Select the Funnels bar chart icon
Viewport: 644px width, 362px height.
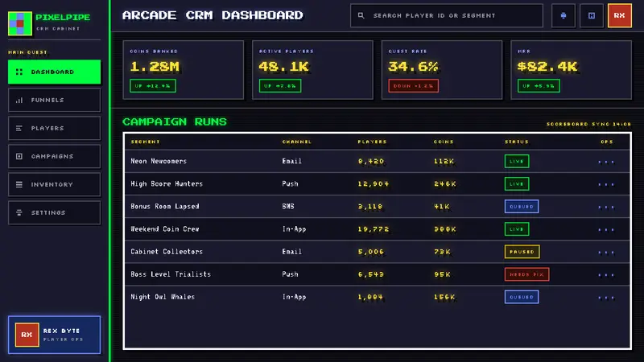(x=19, y=100)
